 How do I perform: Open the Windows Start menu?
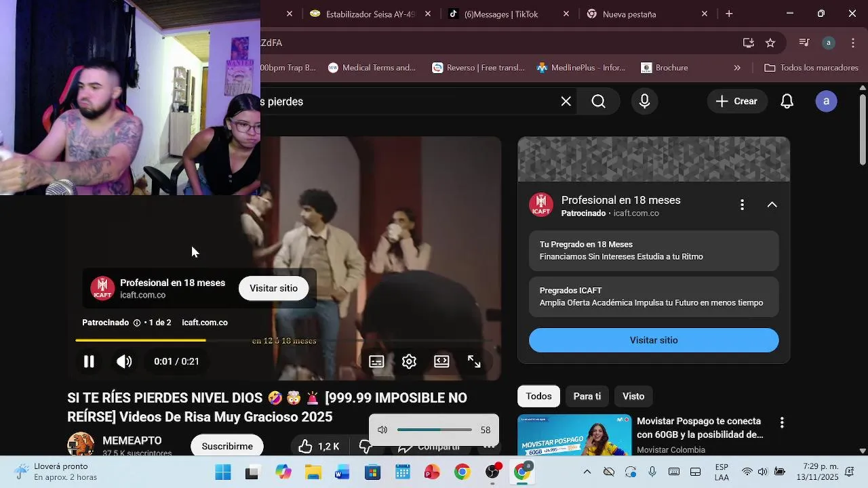222,472
